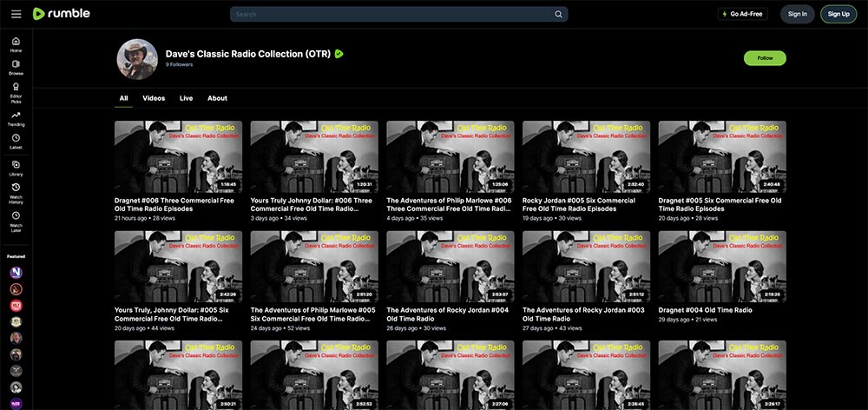This screenshot has height=410, width=868.
Task: Click '29 days ago • 21 views' text
Action: 688,320
